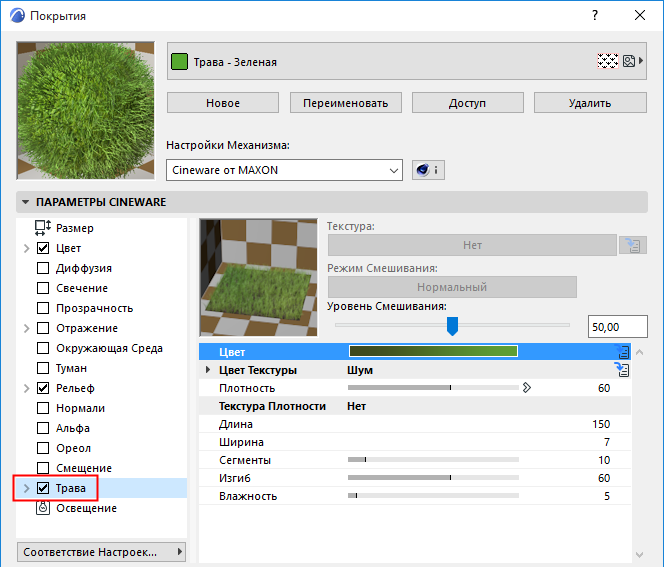Enable the Туман checkbox
664x567 pixels.
tap(43, 368)
